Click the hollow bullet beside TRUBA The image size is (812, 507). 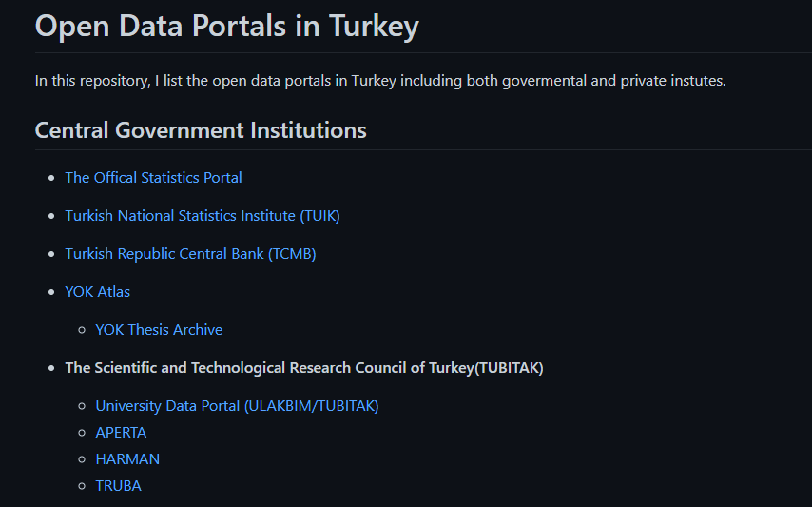(82, 486)
